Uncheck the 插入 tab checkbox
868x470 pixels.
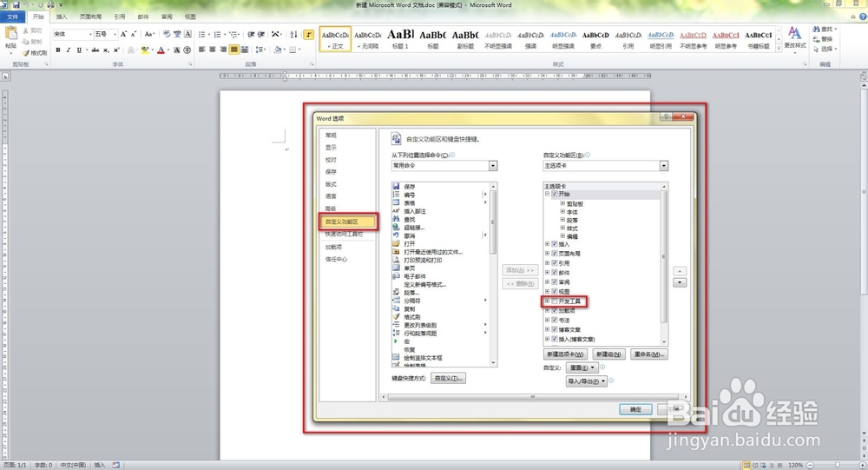coord(555,244)
